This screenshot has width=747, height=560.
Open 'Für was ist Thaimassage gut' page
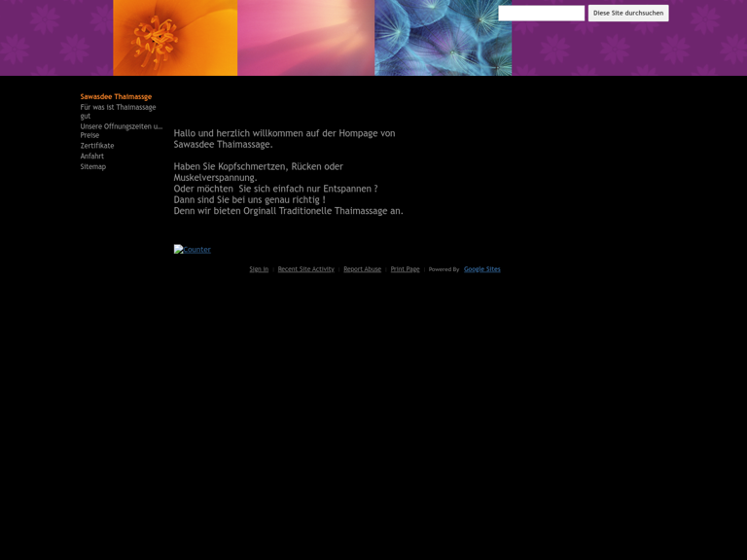(x=118, y=112)
